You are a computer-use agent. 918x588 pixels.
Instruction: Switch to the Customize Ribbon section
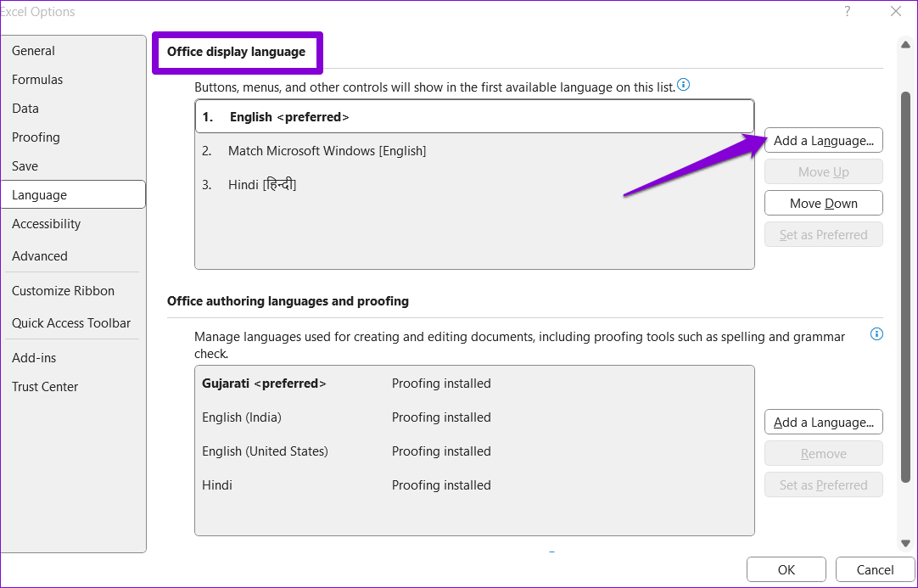63,290
